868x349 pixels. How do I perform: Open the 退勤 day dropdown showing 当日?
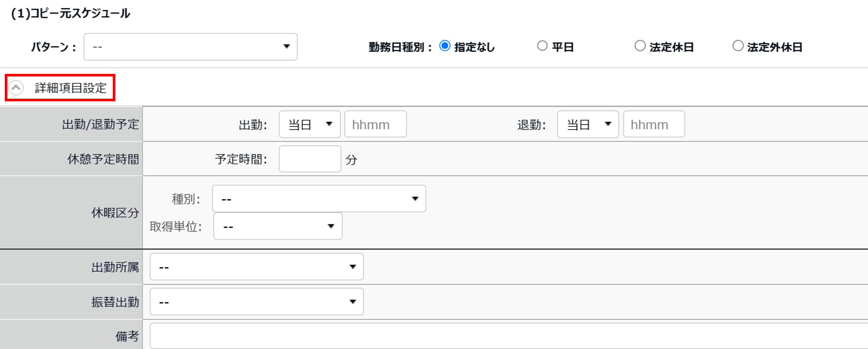coord(588,124)
